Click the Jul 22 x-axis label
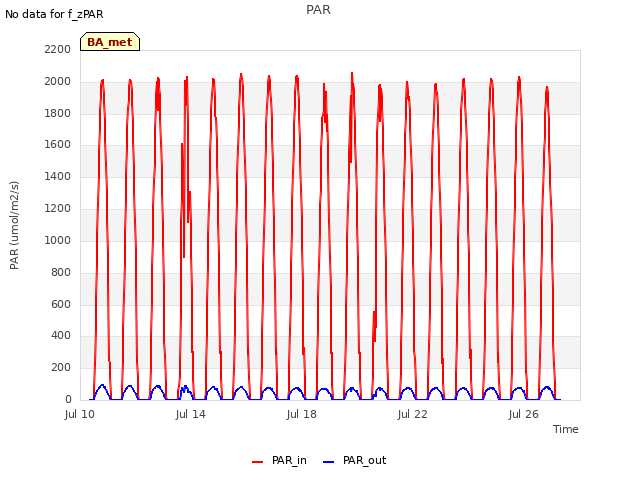The width and height of the screenshot is (640, 480). click(x=413, y=414)
